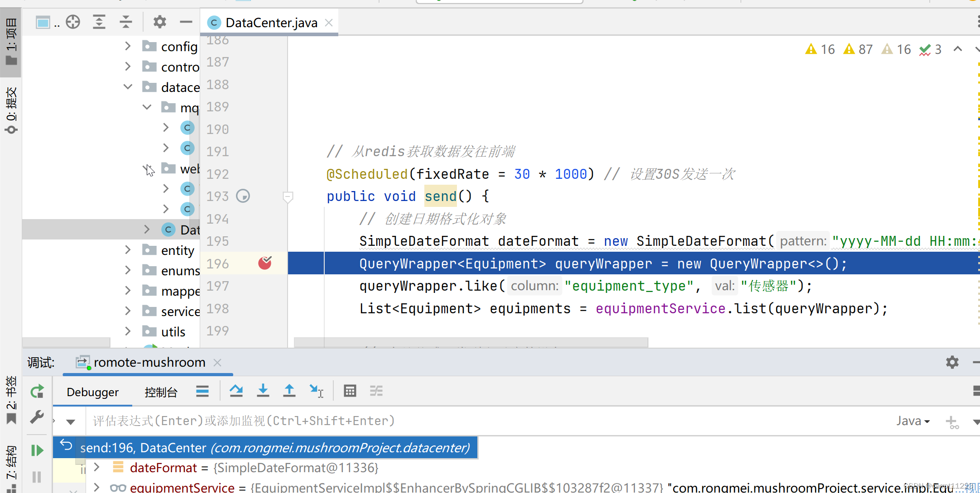980x493 pixels.
Task: Click the Run to Cursor icon
Action: 316,391
